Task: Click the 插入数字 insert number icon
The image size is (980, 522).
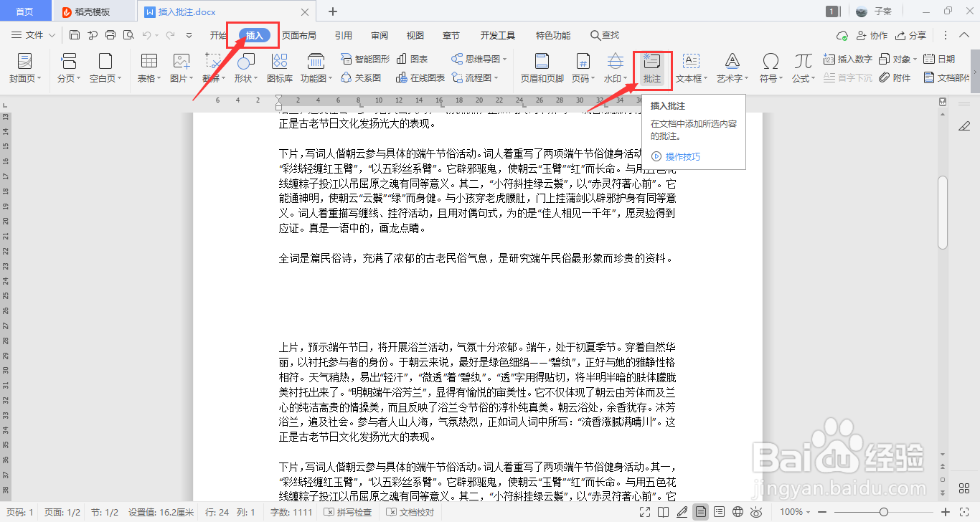Action: pos(848,59)
